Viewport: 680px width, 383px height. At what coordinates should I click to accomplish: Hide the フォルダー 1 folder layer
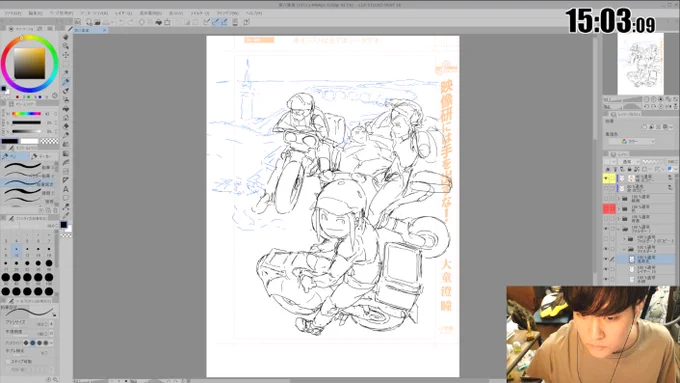point(606,229)
